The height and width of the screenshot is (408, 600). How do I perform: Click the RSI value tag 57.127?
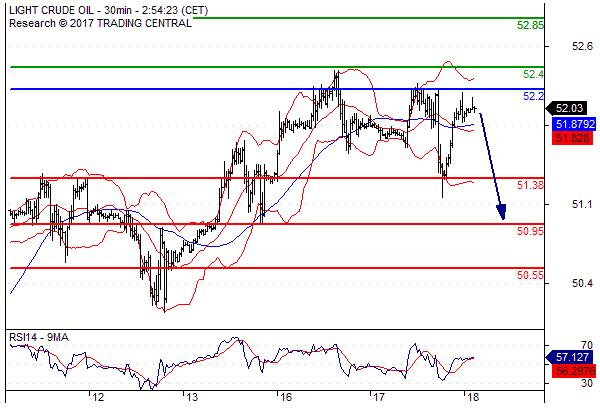coord(570,357)
